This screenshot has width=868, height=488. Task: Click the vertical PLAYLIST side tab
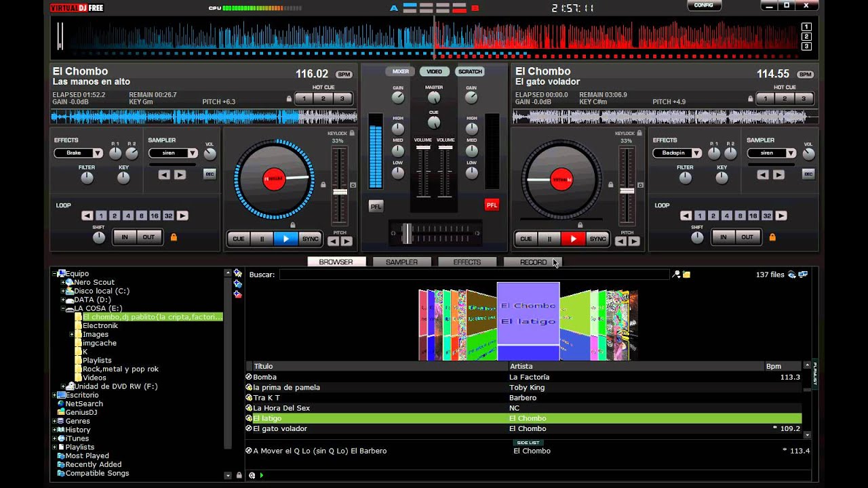click(x=815, y=374)
